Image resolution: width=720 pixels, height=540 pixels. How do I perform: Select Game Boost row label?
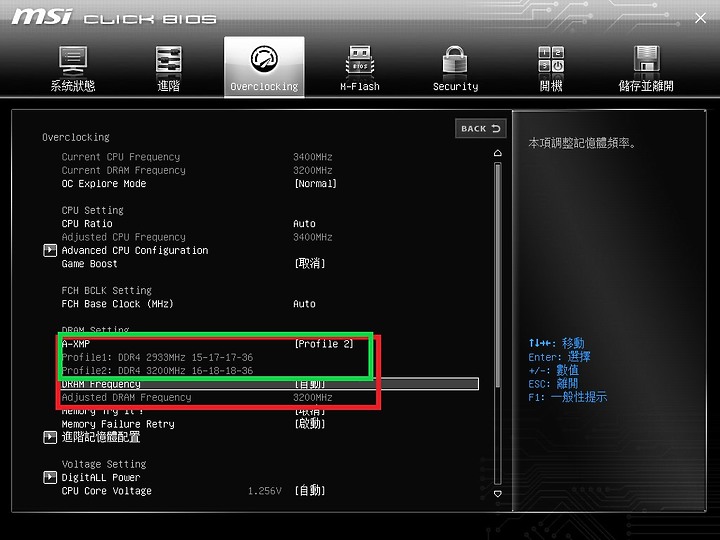(90, 264)
